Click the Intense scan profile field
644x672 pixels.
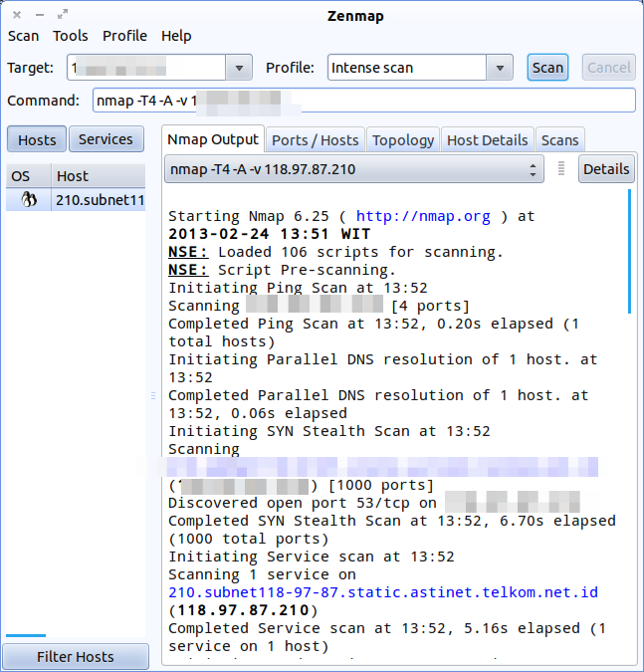(x=407, y=68)
